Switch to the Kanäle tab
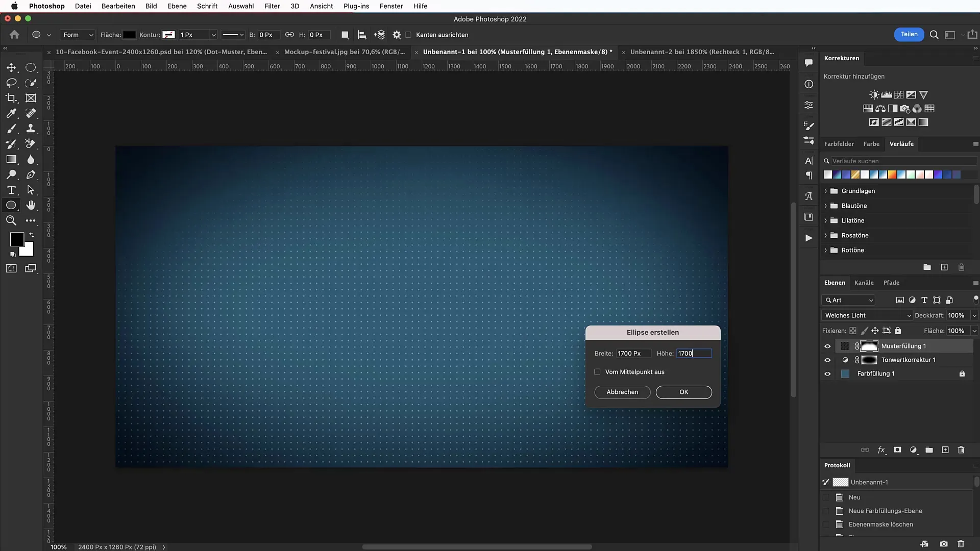Screen dimensions: 980x551 tap(864, 282)
